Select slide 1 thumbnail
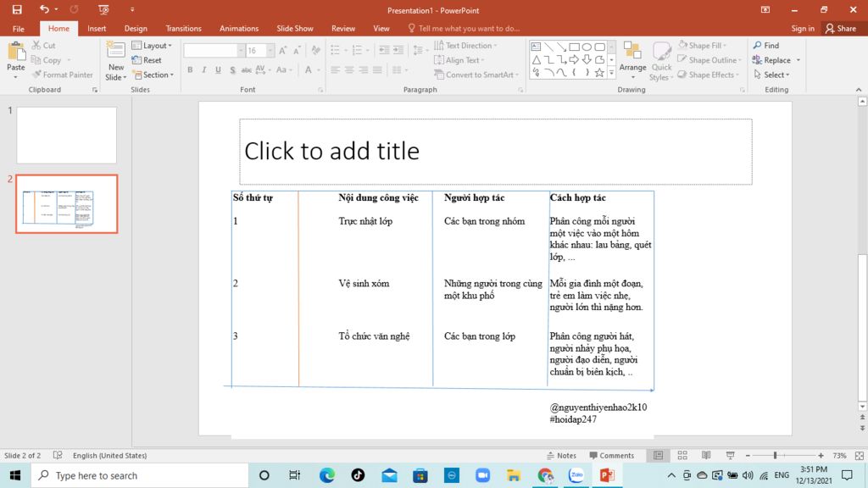Image resolution: width=868 pixels, height=488 pixels. [66, 135]
